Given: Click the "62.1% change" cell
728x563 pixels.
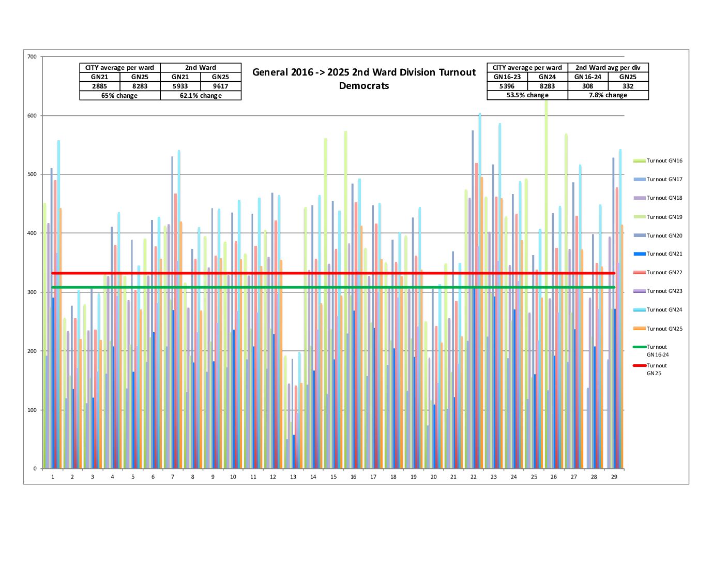Looking at the screenshot, I should click(201, 96).
